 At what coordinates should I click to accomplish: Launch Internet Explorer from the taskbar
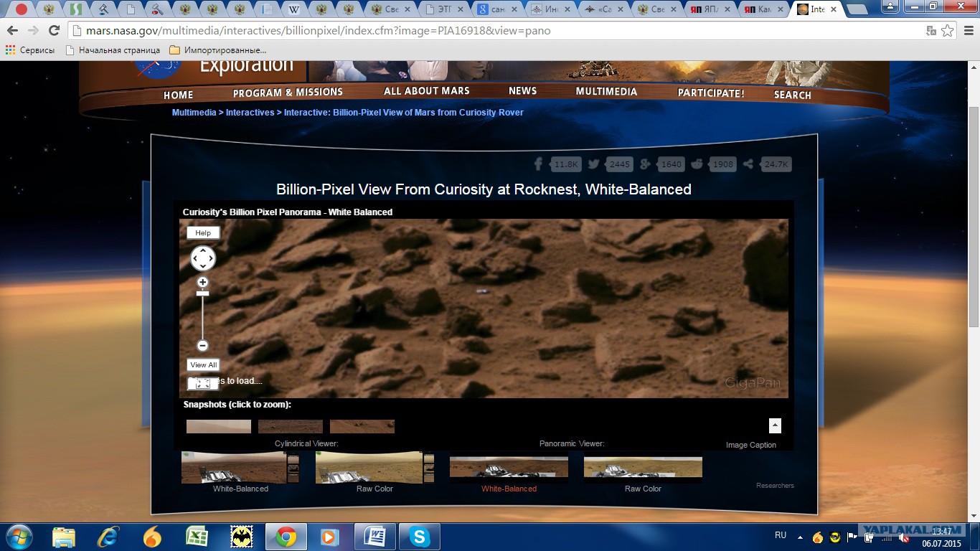point(108,537)
